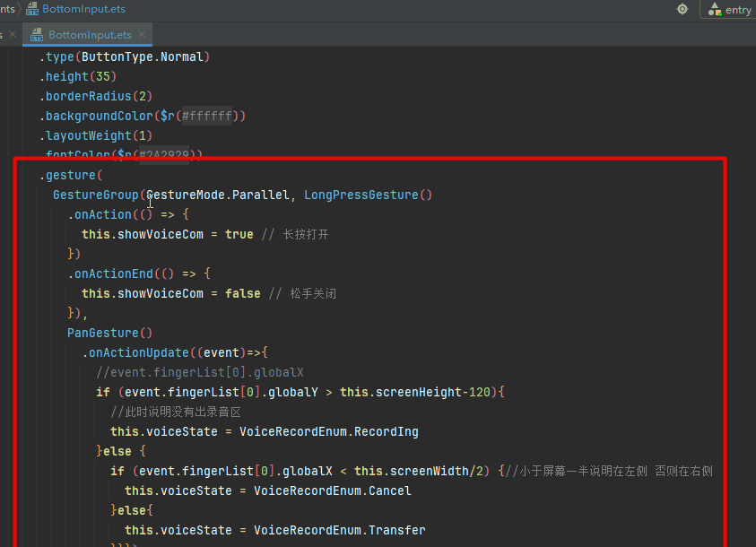This screenshot has width=756, height=547.
Task: Click the ETS file icon in breadcrumb
Action: click(32, 9)
